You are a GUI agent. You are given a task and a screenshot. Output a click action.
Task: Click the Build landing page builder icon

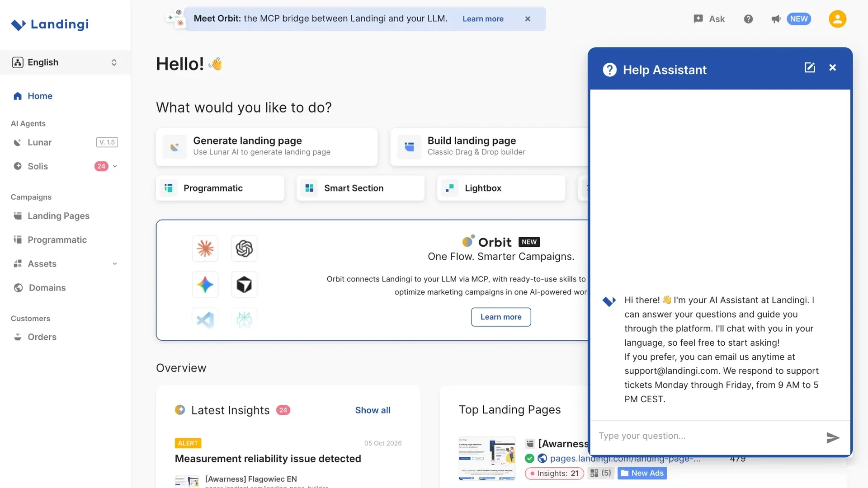(x=409, y=147)
